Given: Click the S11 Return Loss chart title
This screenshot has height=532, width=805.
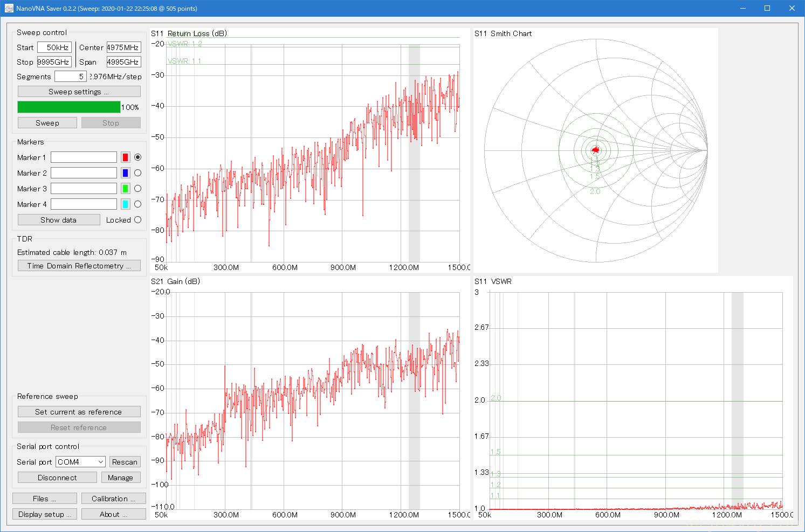Looking at the screenshot, I should pyautogui.click(x=189, y=33).
